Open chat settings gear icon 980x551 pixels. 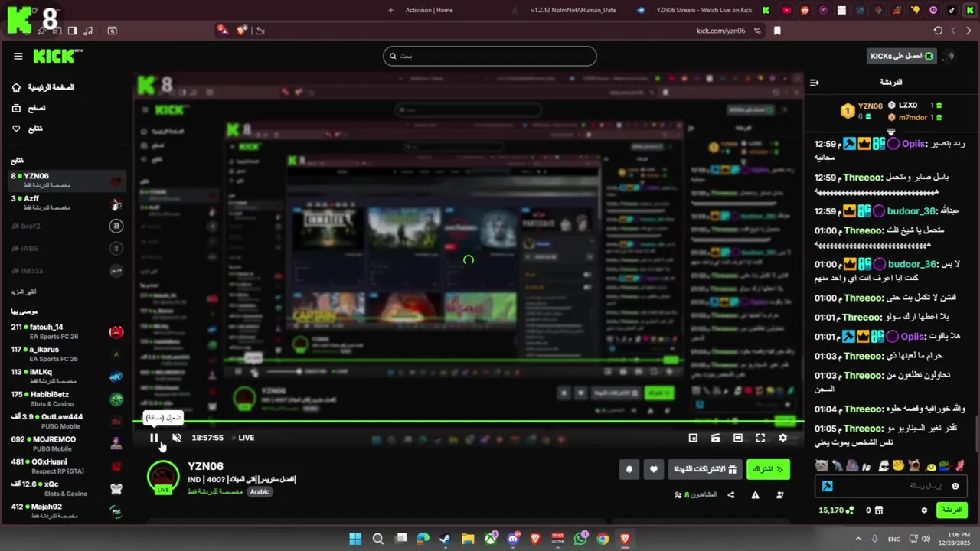pyautogui.click(x=924, y=510)
